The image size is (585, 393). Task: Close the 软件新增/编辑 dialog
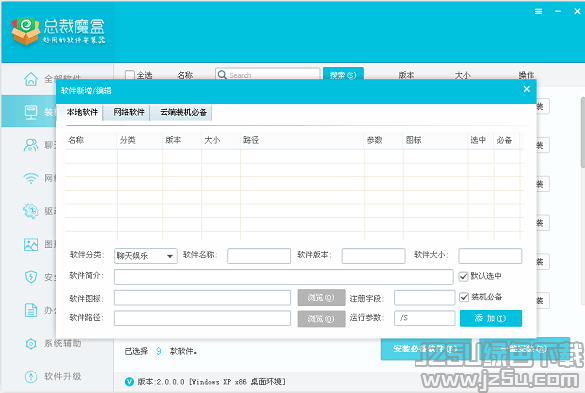coord(526,89)
